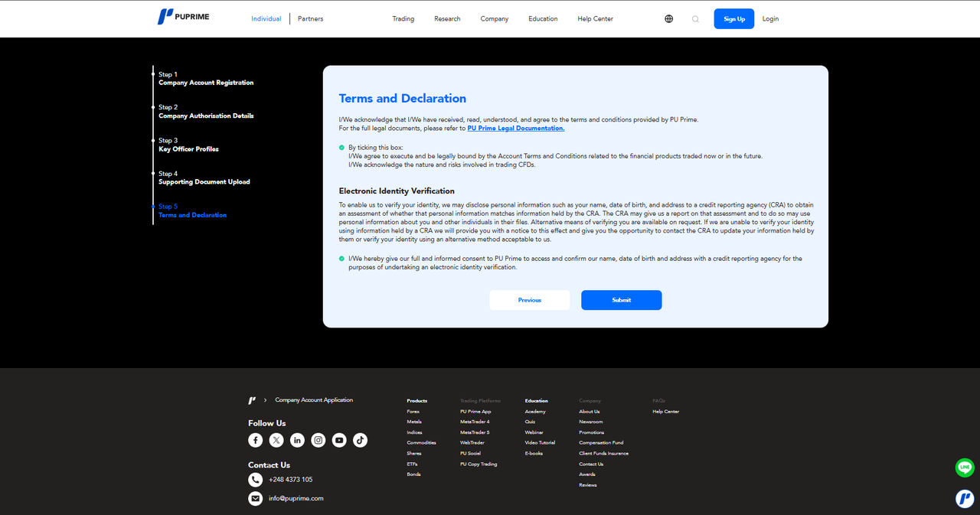Click the PU Prime logo in header

click(183, 18)
